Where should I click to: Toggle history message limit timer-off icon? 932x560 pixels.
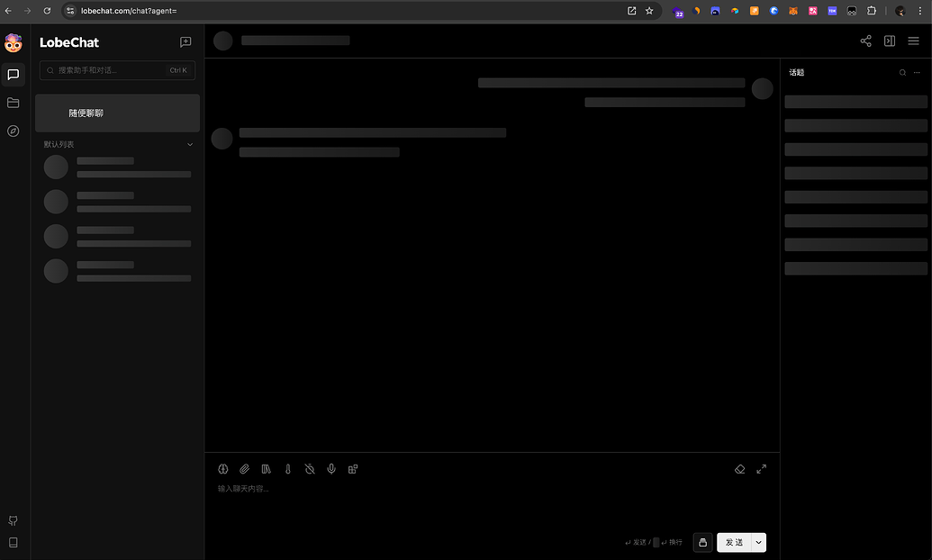310,469
